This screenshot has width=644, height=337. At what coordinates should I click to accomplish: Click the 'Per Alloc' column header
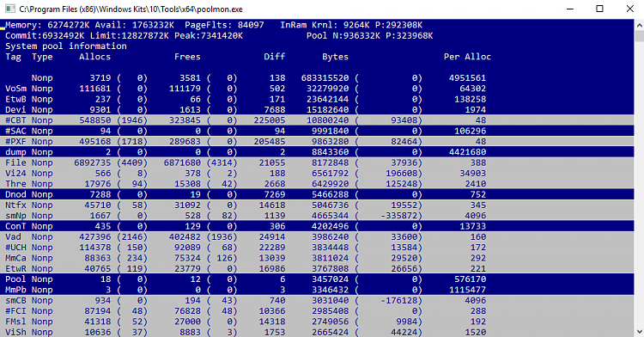467,57
